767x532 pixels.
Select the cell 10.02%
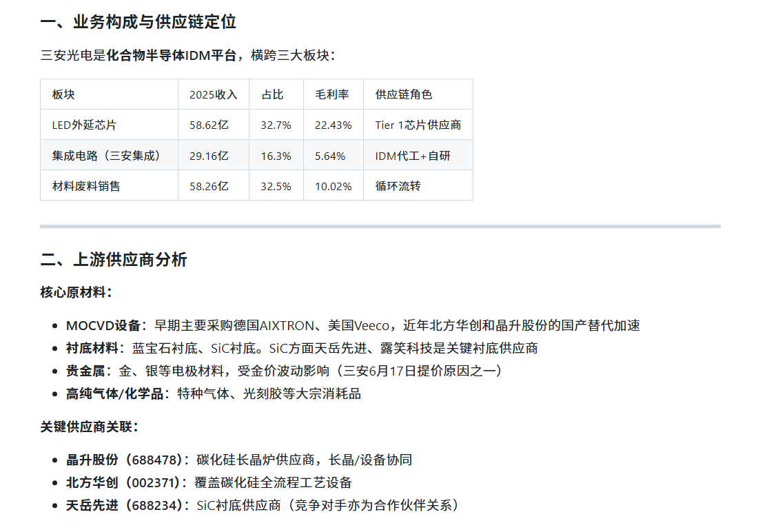coord(333,186)
